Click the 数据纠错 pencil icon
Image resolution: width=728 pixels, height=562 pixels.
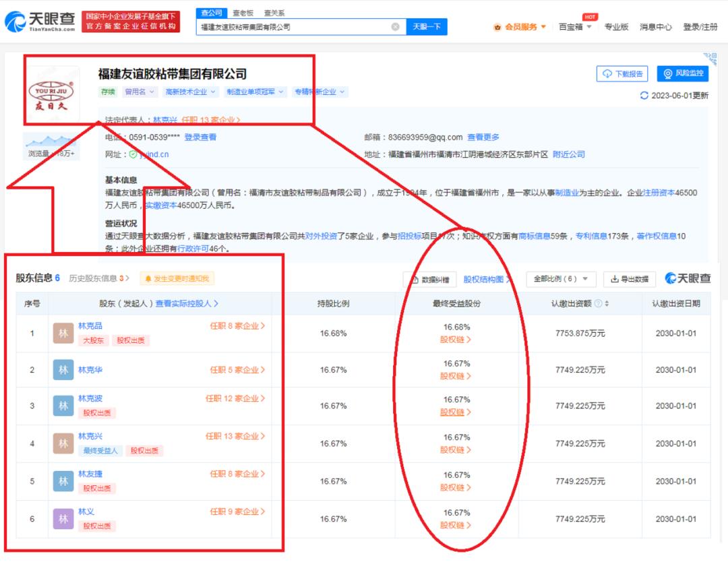coord(417,278)
